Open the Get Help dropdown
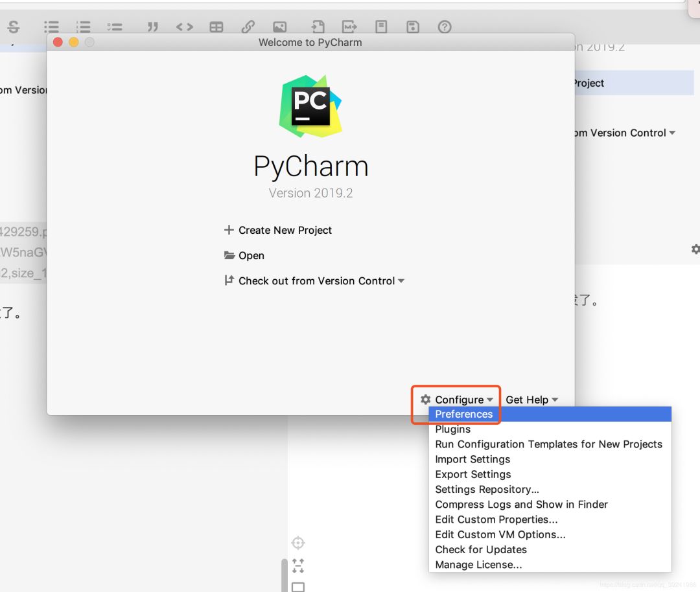This screenshot has height=592, width=700. tap(531, 400)
